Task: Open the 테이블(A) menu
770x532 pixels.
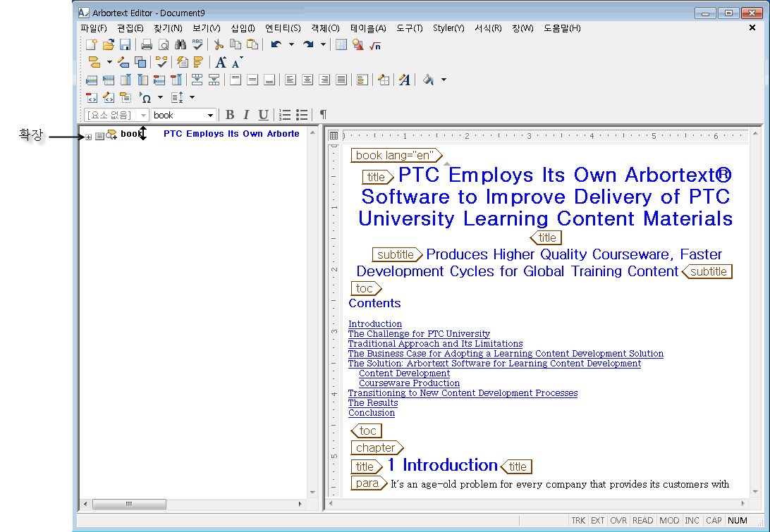Action: click(368, 28)
